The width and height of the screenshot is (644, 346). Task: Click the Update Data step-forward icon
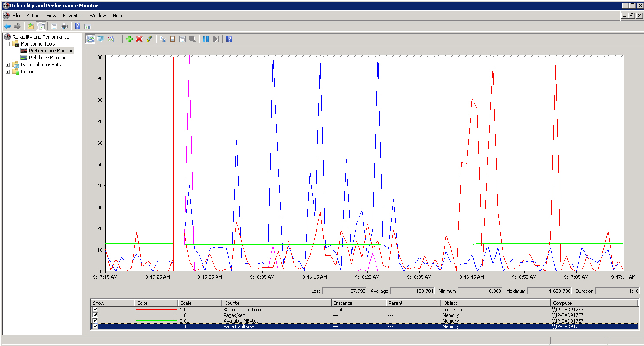[x=216, y=39]
